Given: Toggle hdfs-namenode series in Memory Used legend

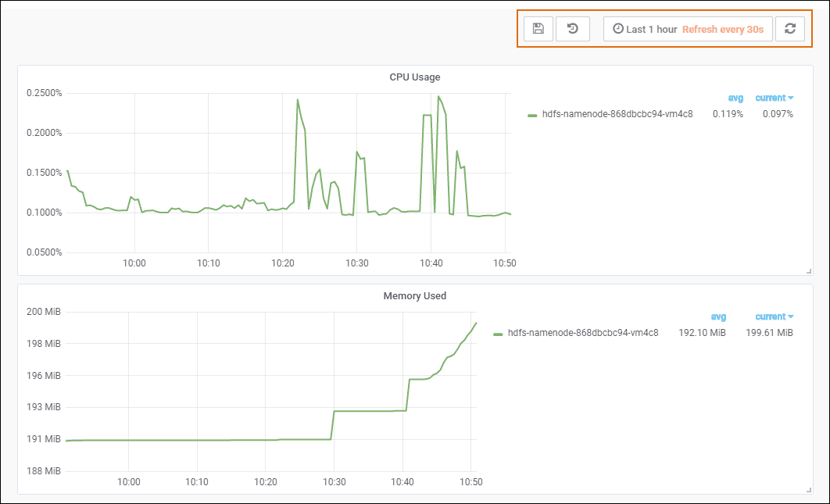Looking at the screenshot, I should pos(583,333).
